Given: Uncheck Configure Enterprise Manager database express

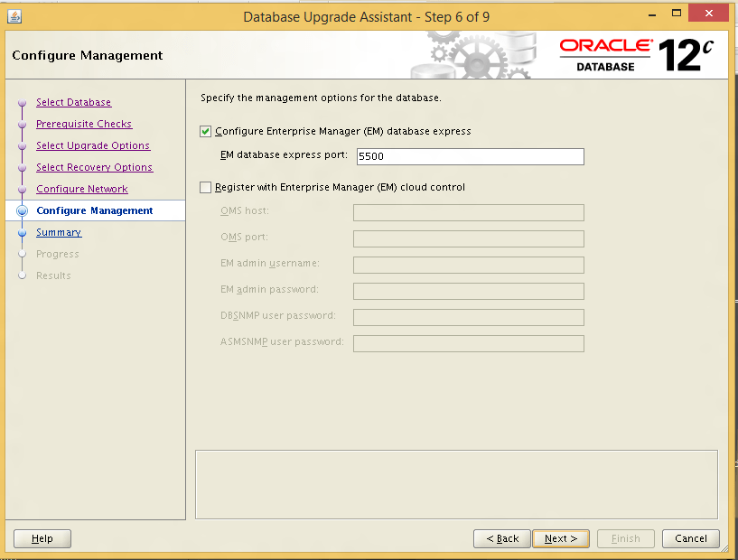Looking at the screenshot, I should coord(205,131).
